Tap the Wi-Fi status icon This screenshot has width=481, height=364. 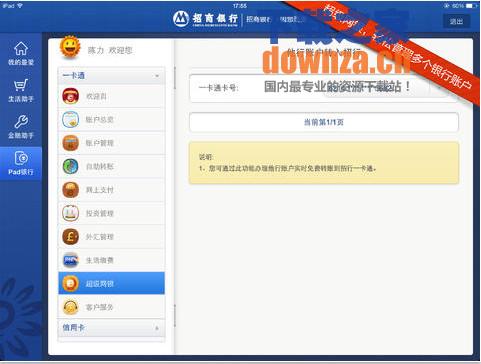coord(20,6)
